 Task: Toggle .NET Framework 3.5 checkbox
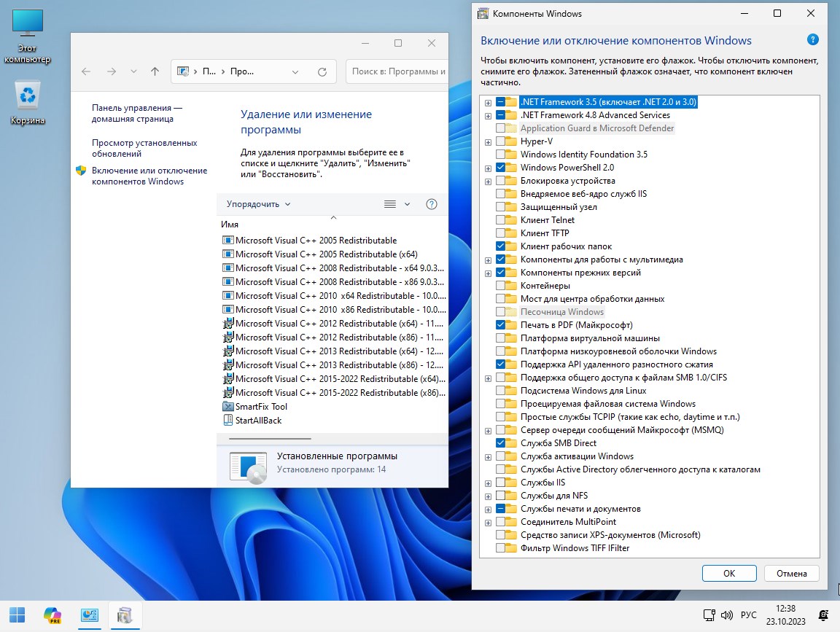tap(500, 102)
